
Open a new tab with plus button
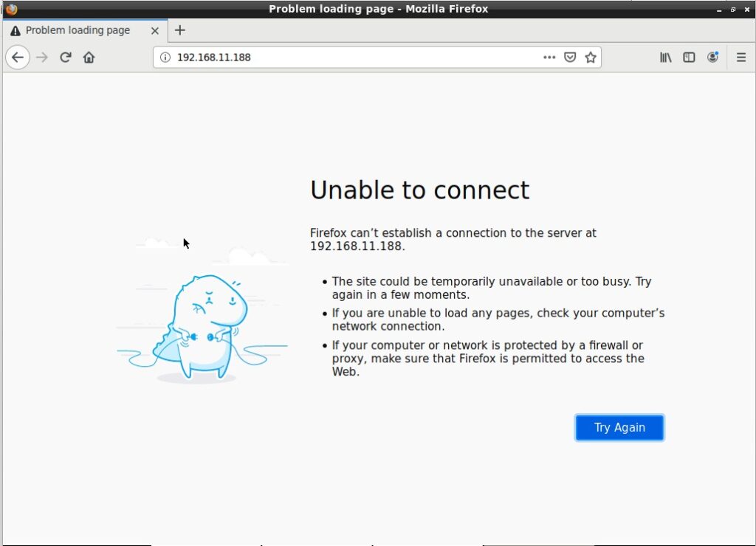coord(180,30)
